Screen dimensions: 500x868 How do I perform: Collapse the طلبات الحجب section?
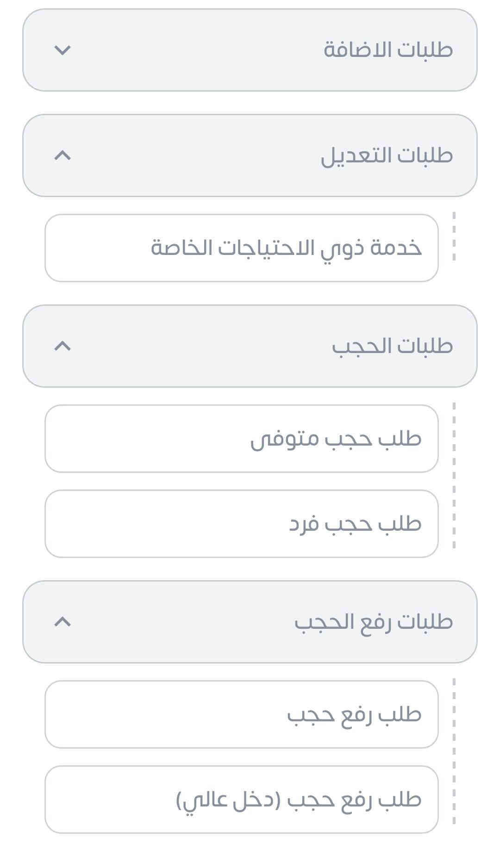(x=250, y=346)
